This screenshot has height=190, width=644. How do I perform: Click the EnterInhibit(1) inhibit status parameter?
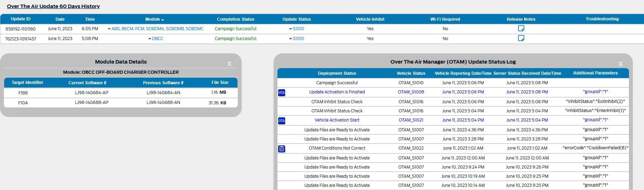point(596,111)
